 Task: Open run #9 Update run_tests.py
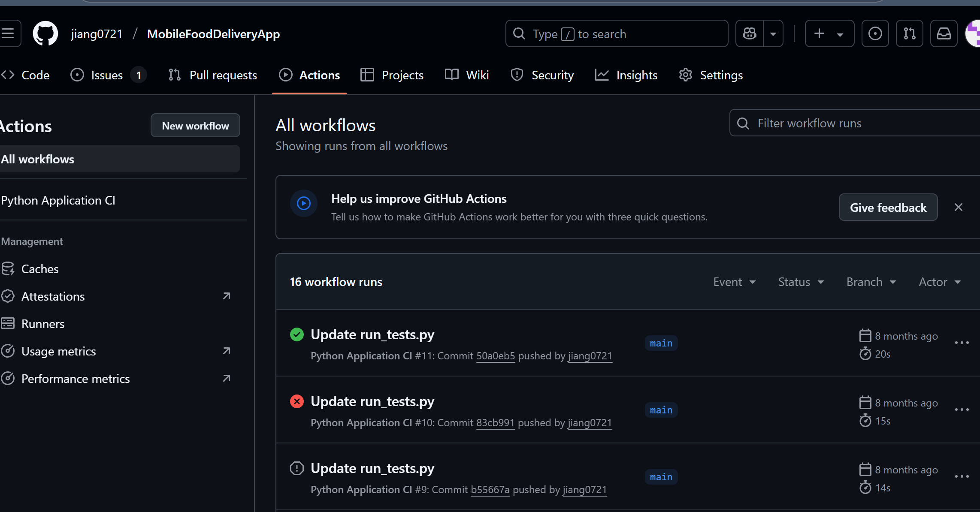[372, 468]
